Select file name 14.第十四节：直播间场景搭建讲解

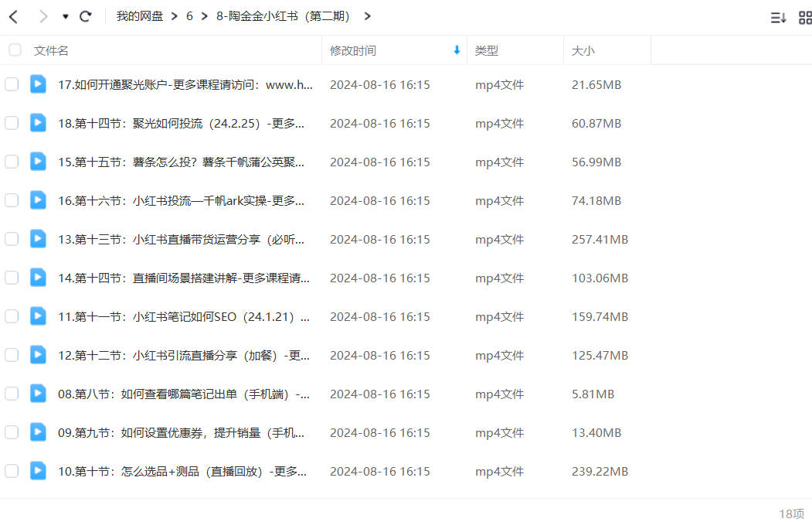click(x=184, y=278)
